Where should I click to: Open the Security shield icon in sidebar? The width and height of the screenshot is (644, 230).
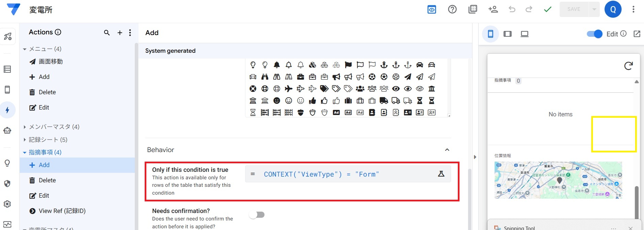click(7, 184)
